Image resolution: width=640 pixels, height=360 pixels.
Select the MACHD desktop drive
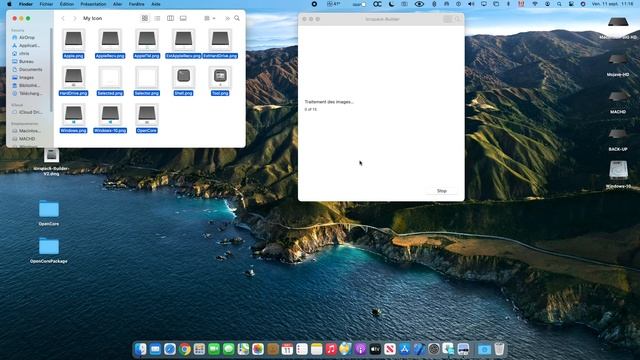pyautogui.click(x=618, y=97)
